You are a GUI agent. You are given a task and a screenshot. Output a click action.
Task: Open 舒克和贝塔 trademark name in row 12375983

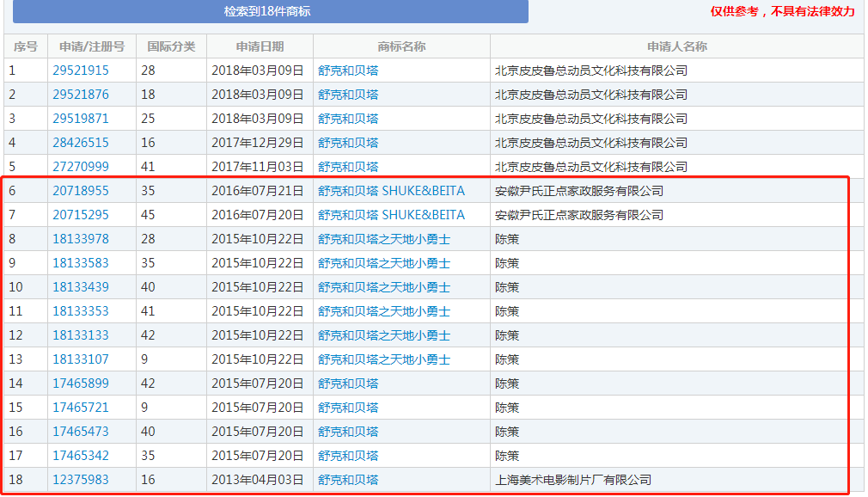[x=348, y=480]
